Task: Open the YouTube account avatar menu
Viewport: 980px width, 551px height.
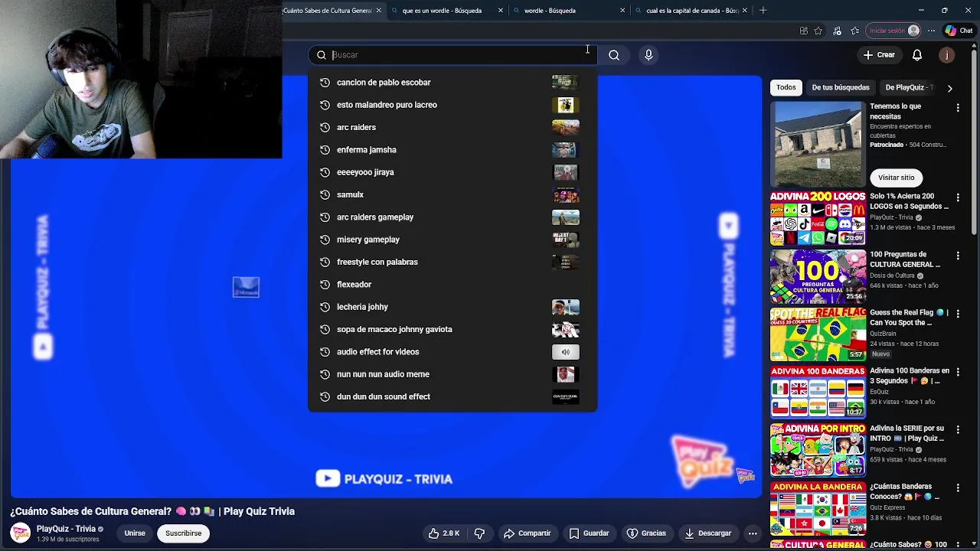Action: (947, 55)
